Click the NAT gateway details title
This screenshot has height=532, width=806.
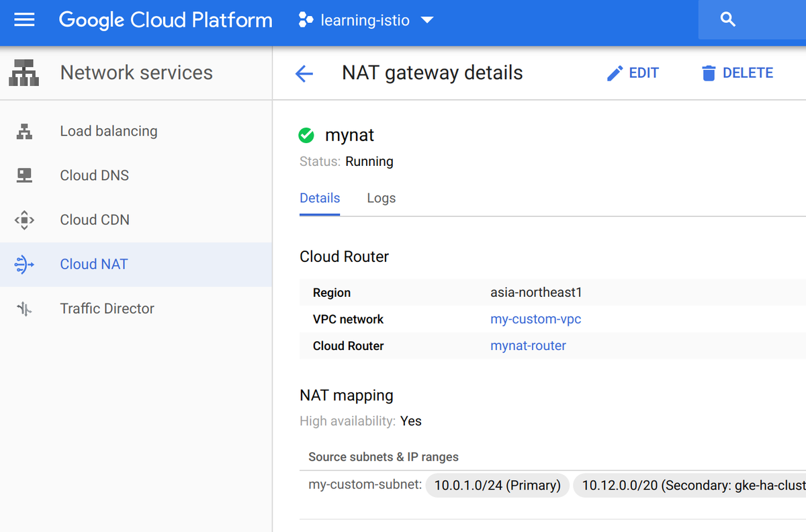pos(433,73)
